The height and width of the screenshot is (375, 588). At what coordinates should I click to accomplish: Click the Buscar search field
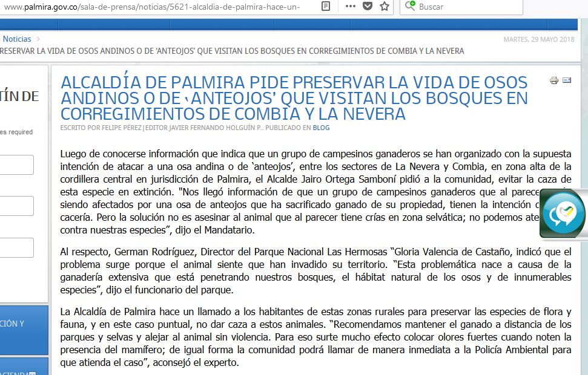coord(461,7)
